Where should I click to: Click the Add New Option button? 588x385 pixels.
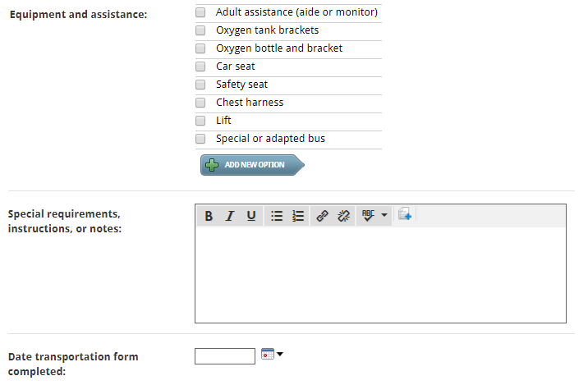coord(252,165)
